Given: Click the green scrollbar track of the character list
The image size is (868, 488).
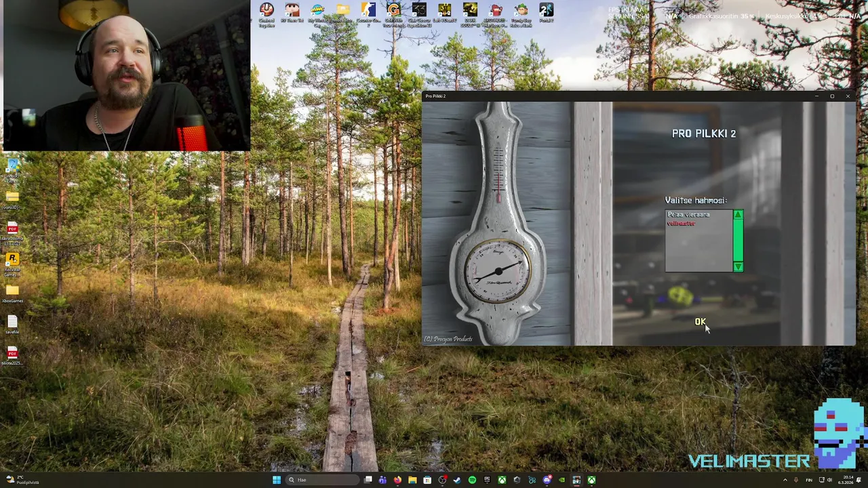Looking at the screenshot, I should (738, 241).
